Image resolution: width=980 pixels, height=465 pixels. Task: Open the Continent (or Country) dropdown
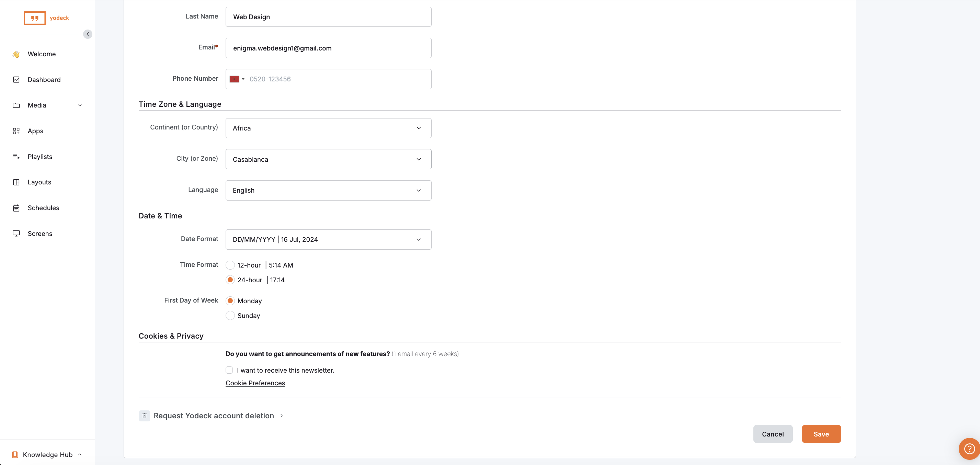pos(328,128)
